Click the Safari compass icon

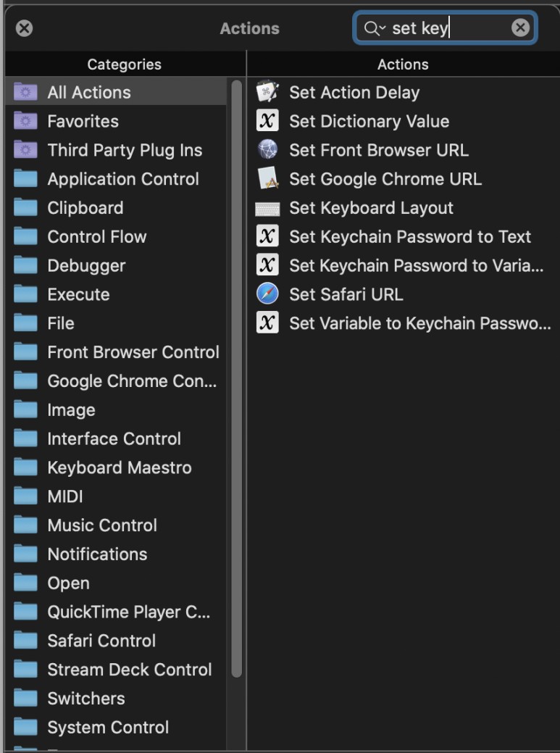coord(267,294)
